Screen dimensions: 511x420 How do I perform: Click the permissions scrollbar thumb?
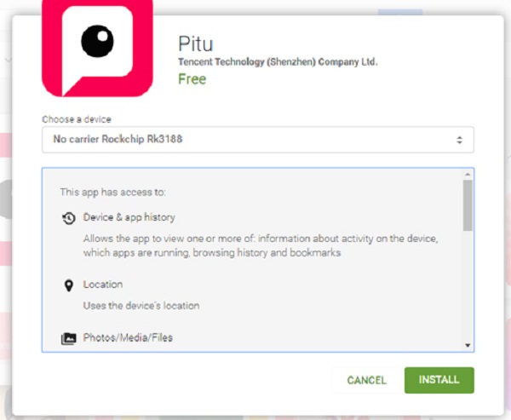click(468, 205)
